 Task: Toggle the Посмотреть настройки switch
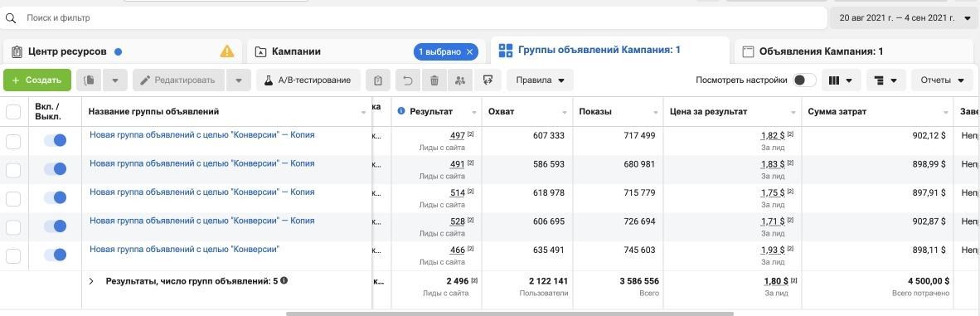pos(804,80)
